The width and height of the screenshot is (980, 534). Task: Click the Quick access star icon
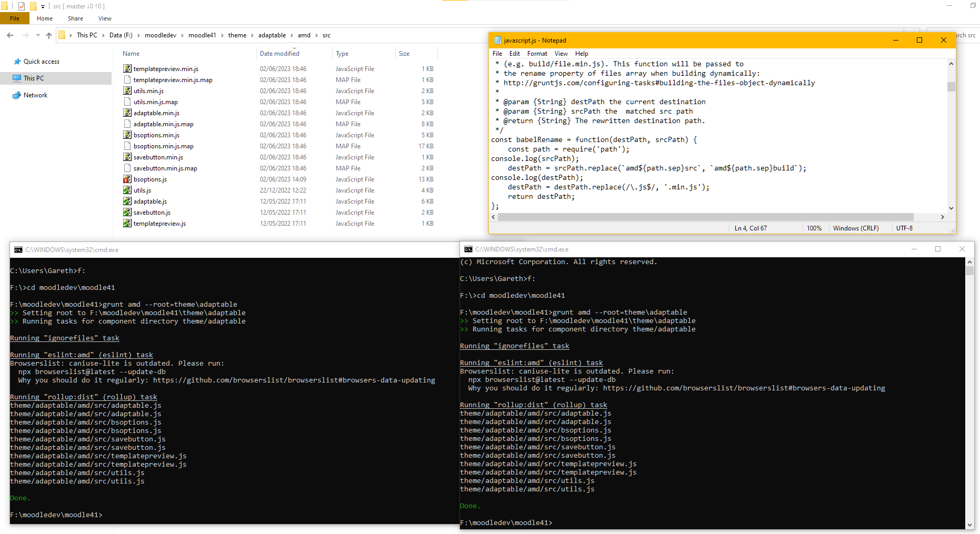pyautogui.click(x=17, y=62)
